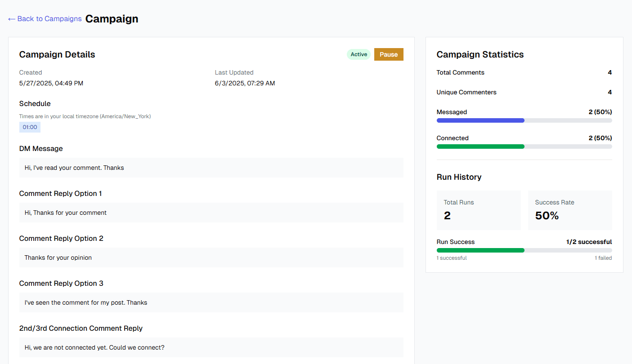
Task: Select Comment Reply Option 1 text
Action: [211, 212]
